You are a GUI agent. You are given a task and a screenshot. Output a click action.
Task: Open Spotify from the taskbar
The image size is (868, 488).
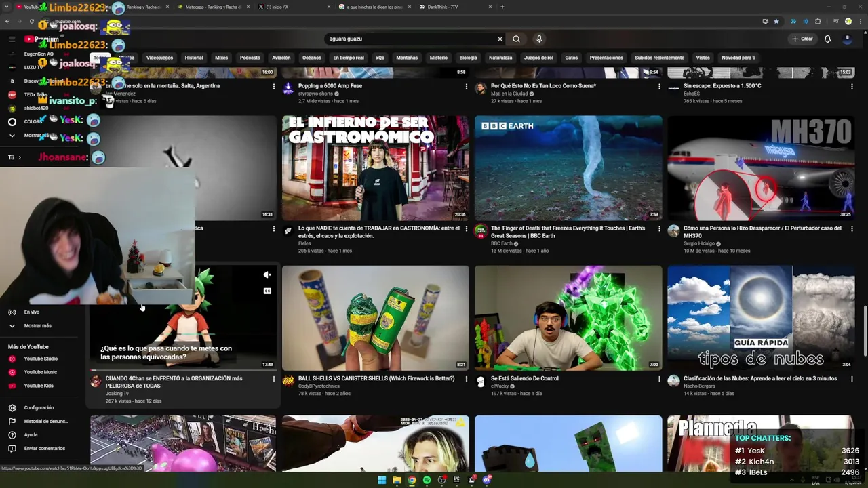(x=427, y=480)
